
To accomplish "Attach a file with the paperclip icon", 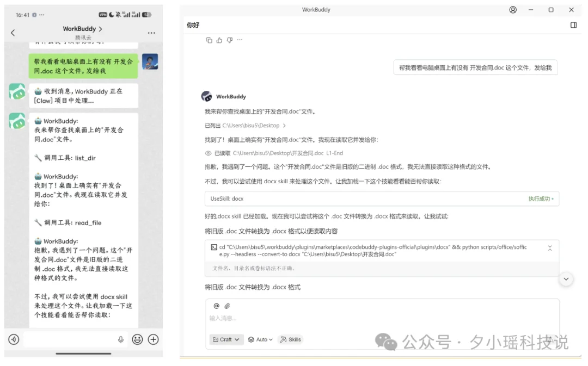I will pyautogui.click(x=227, y=306).
